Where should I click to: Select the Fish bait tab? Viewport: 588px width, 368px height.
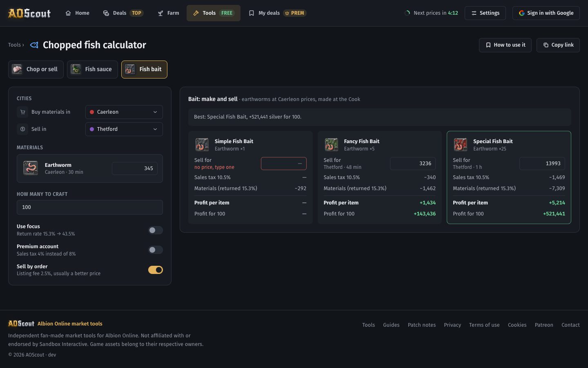coord(144,70)
